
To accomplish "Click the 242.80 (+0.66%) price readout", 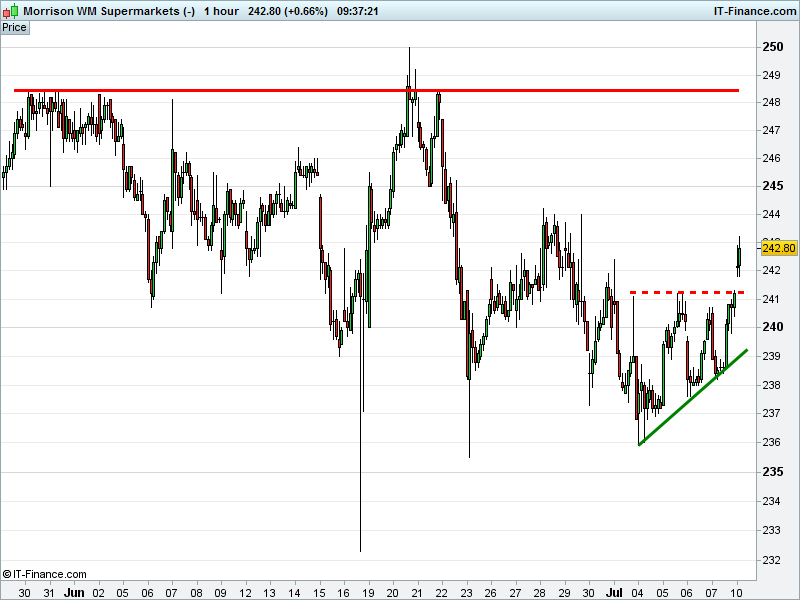I will tap(288, 11).
